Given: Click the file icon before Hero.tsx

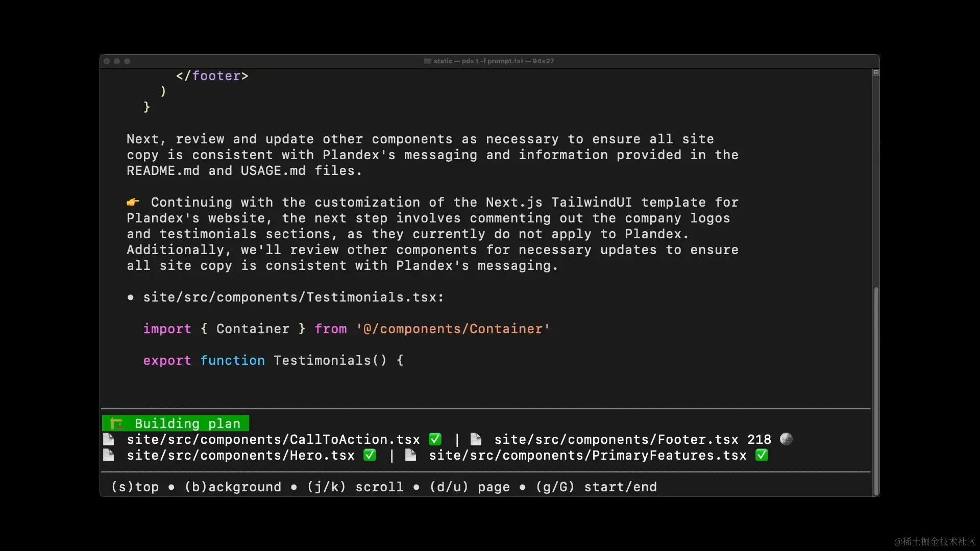Looking at the screenshot, I should click(109, 455).
